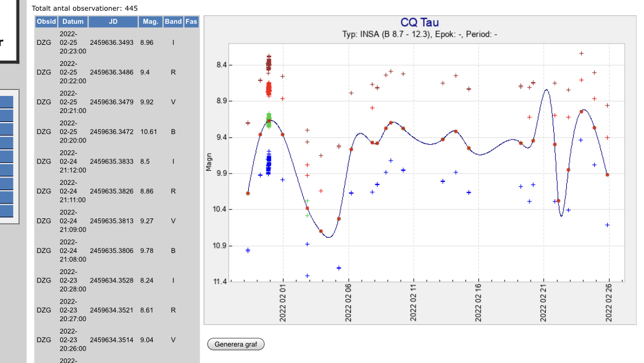The height and width of the screenshot is (363, 644).
Task: Click the magnitude value 10.61 in table
Action: point(149,132)
